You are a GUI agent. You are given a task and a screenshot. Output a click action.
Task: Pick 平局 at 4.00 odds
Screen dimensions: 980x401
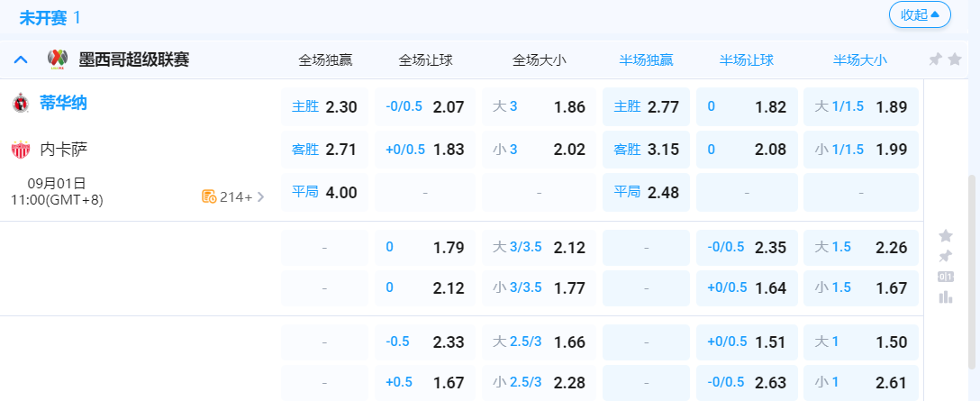(x=325, y=192)
